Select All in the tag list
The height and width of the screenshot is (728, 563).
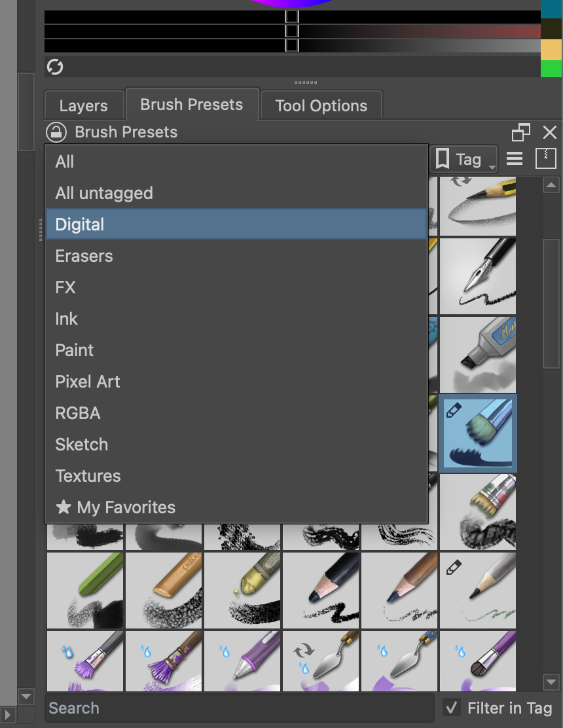click(236, 162)
